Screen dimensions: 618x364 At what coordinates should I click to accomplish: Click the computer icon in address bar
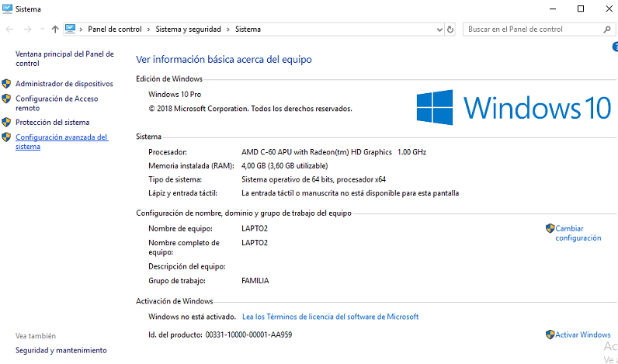tap(70, 29)
